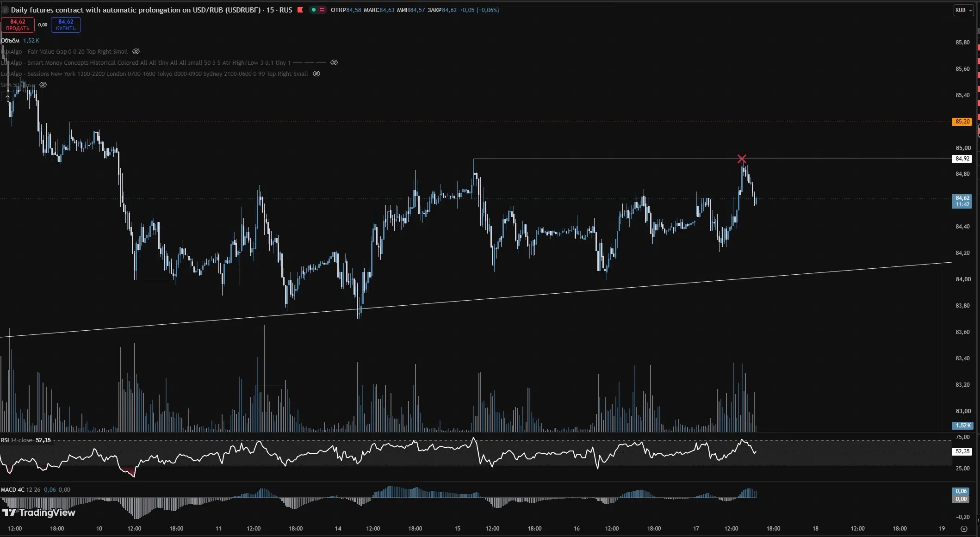
Task: Click the MACD value label 0,06
Action: click(961, 491)
